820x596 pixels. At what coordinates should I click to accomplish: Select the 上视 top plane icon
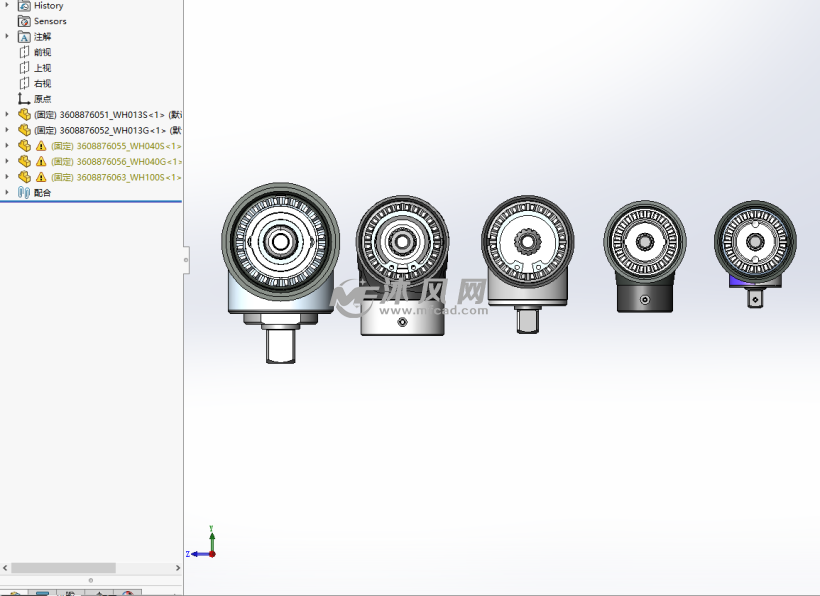[x=25, y=68]
